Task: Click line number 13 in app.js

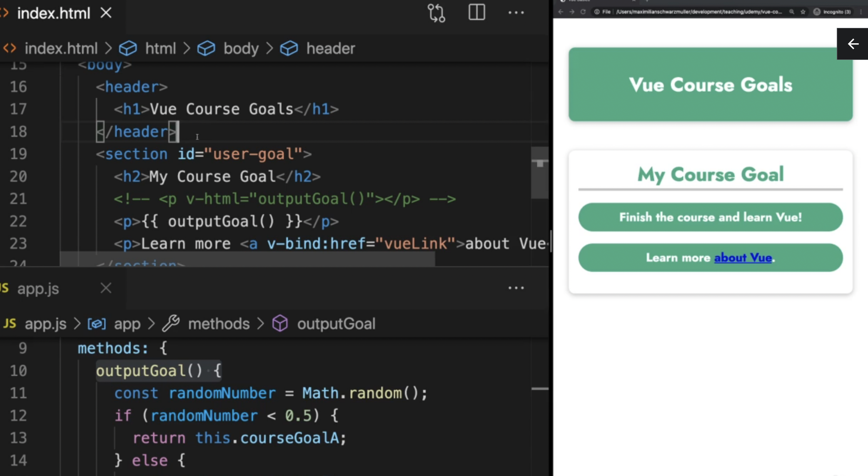Action: tap(18, 438)
